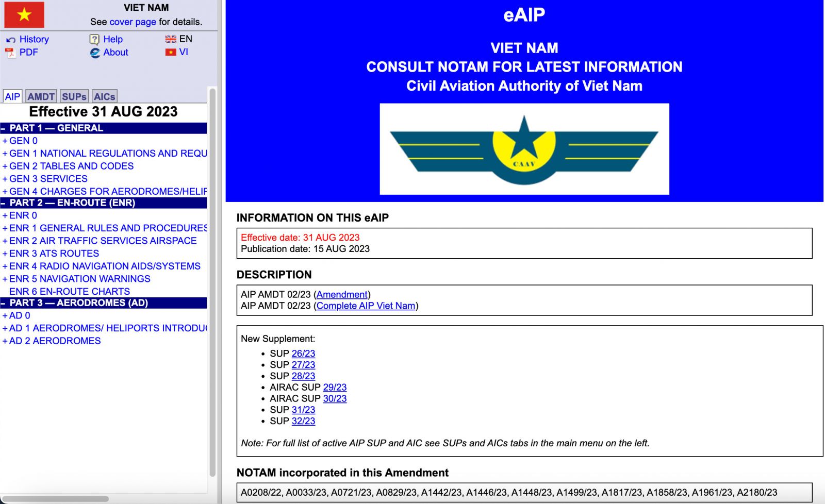825x504 pixels.
Task: Expand GEN 2 TABLES AND CODES plus sign
Action: tap(5, 166)
